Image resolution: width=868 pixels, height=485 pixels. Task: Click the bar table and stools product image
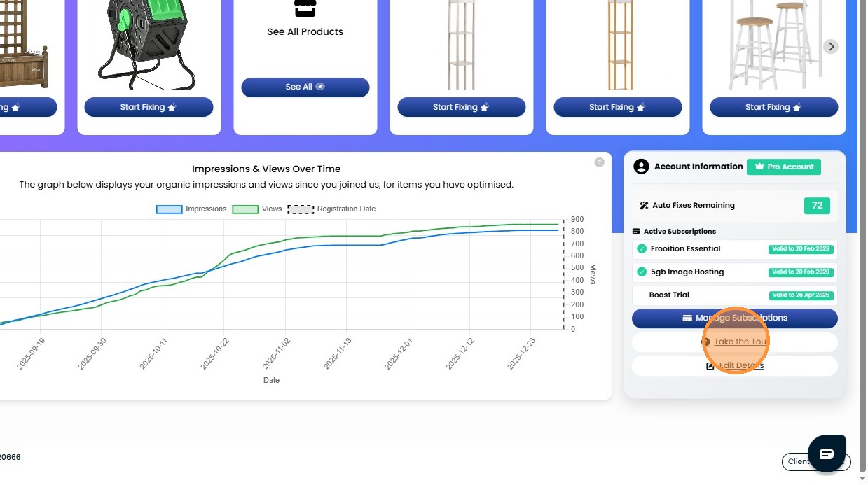tap(774, 45)
